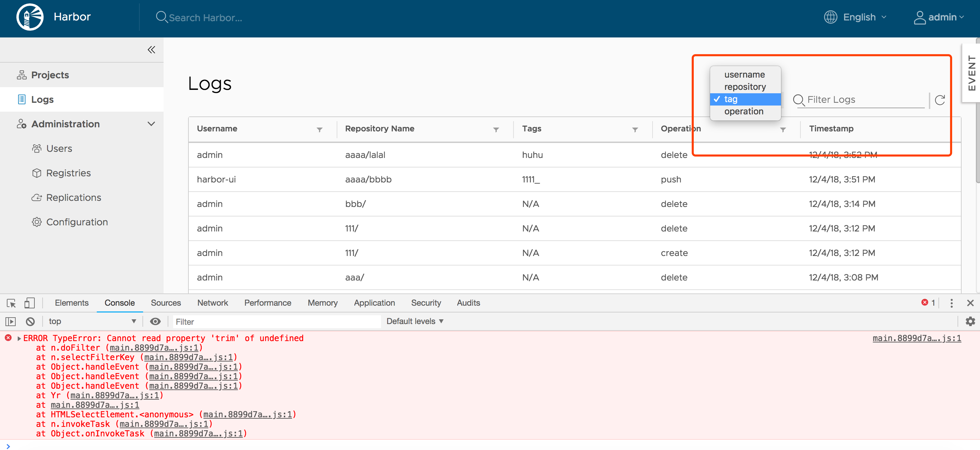Open the Users administration page

coord(59,148)
